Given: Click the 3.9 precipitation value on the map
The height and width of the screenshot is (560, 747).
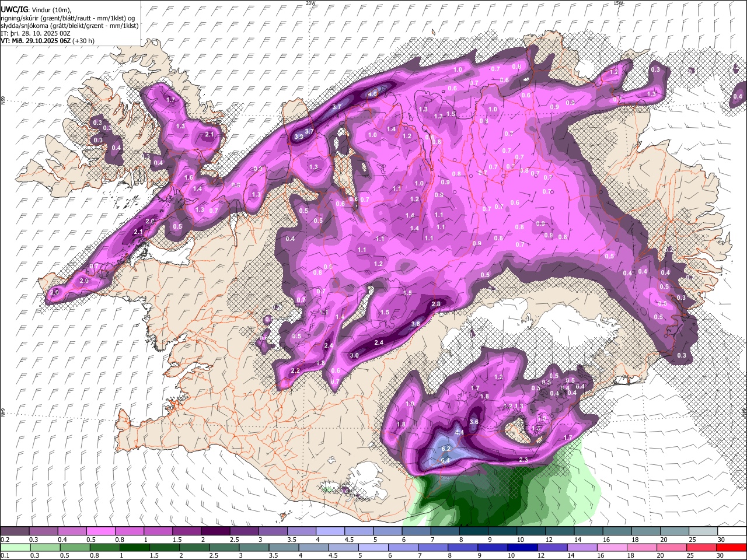Looking at the screenshot, I should coord(299,136).
